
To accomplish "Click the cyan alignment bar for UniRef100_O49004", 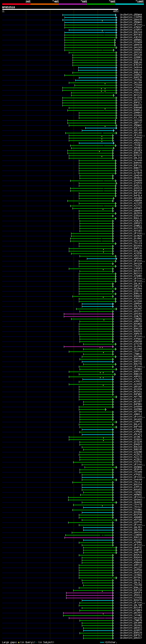I will point(98,67).
